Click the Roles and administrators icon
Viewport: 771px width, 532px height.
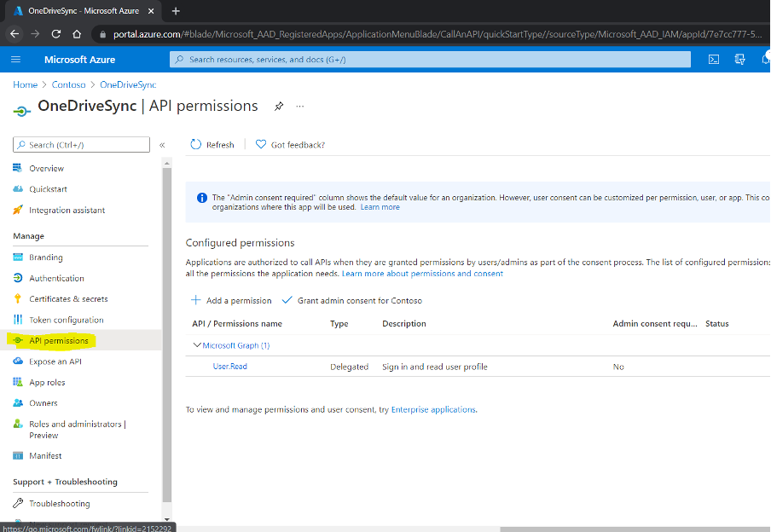coord(18,424)
